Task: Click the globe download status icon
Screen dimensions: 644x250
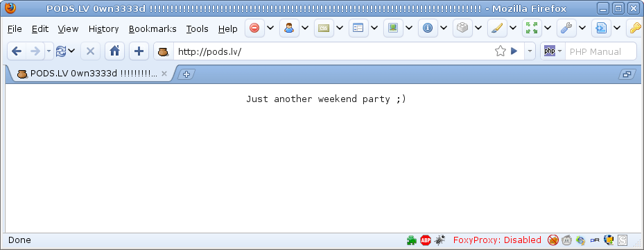Action: pyautogui.click(x=609, y=240)
